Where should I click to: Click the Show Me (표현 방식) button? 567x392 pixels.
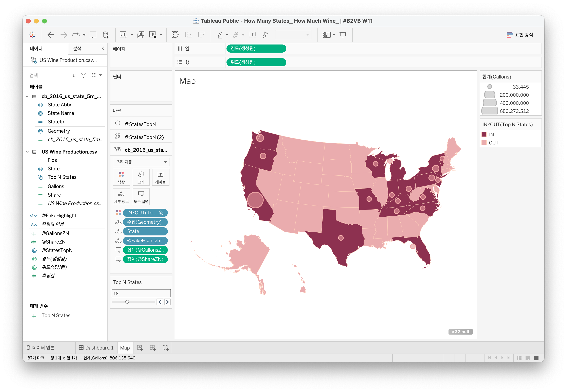pos(520,35)
